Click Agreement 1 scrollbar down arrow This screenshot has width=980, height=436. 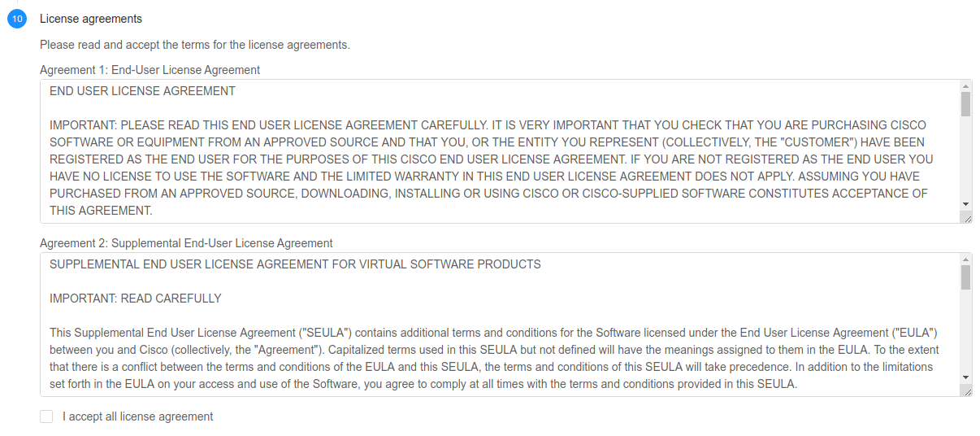click(x=965, y=203)
